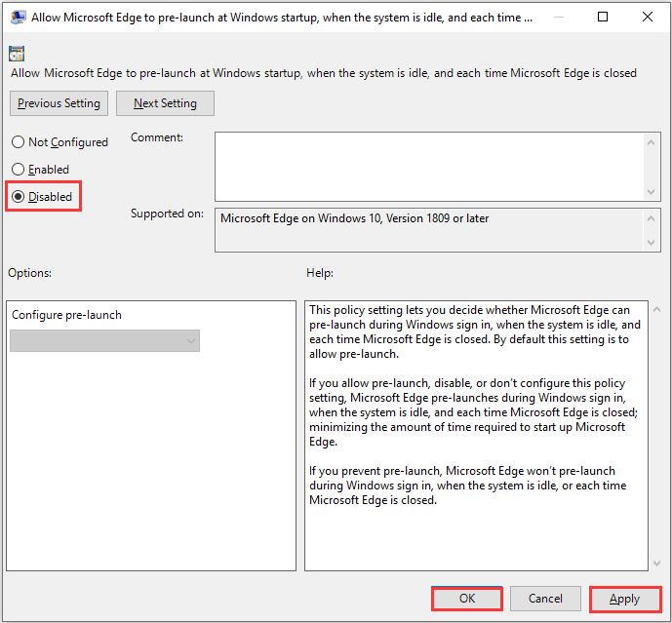Click the Help pane scroll up arrow
This screenshot has height=623, width=672.
656,309
